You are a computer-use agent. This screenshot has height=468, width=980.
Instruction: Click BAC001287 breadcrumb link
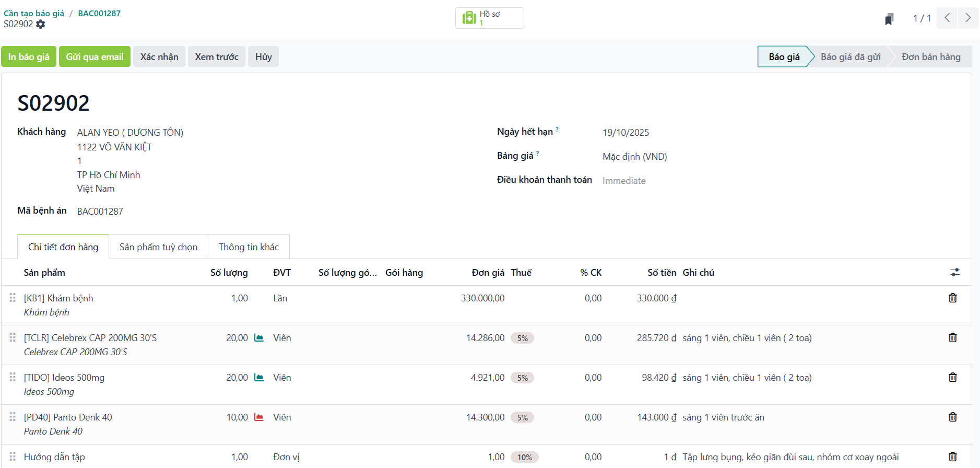(99, 14)
